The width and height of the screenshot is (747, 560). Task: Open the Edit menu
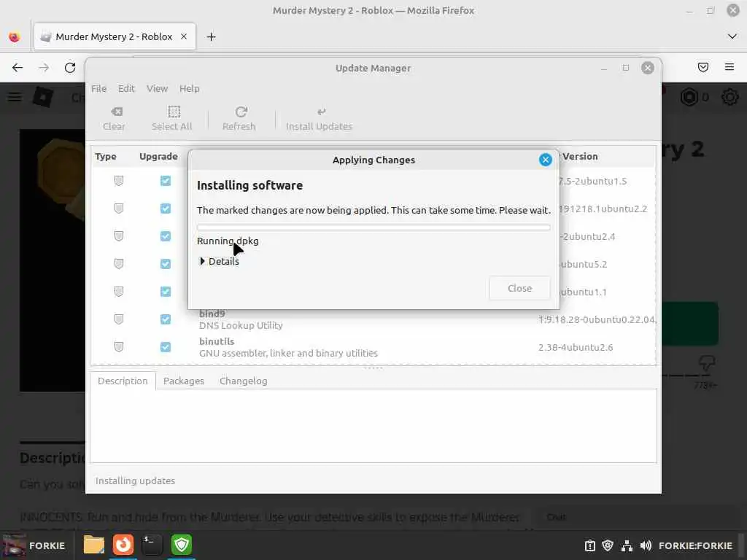click(126, 88)
